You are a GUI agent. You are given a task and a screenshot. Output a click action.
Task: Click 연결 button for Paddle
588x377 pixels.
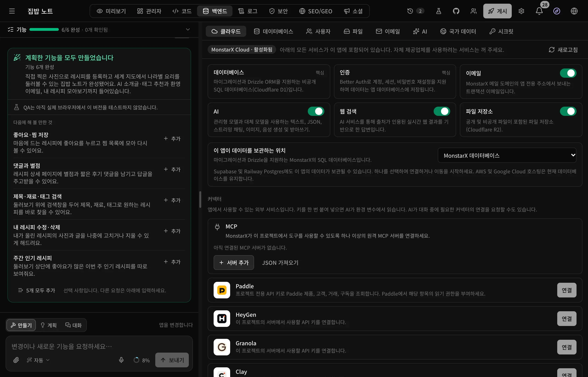pyautogui.click(x=566, y=290)
